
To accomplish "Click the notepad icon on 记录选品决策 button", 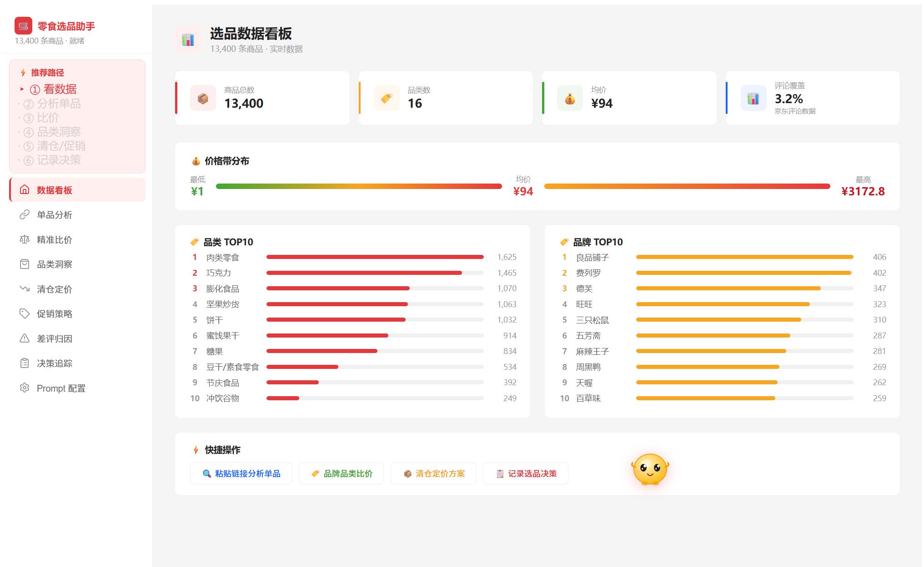I will 500,474.
